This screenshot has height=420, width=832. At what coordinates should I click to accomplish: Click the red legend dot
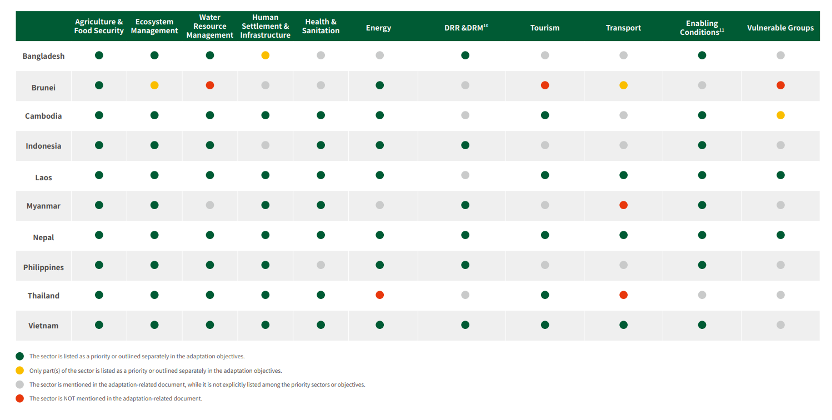tap(20, 398)
